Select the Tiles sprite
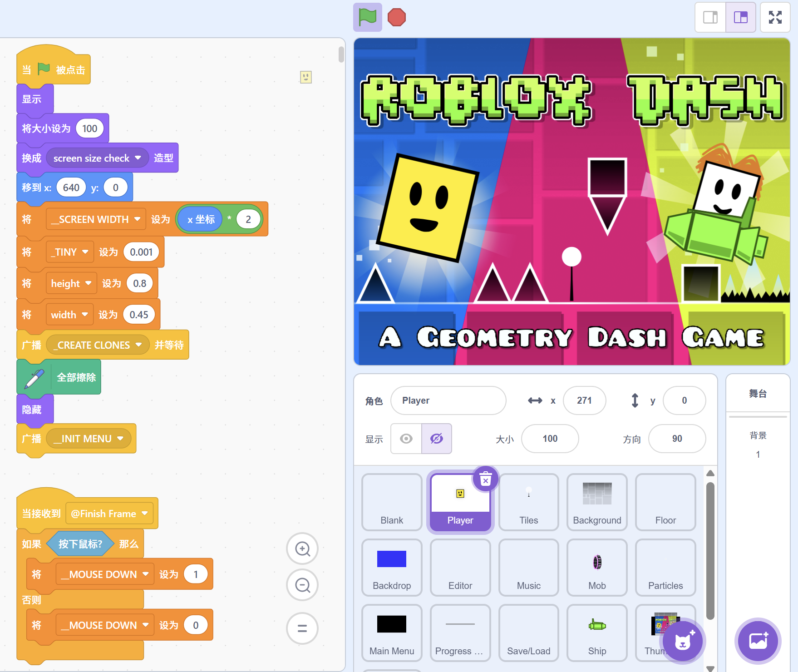Viewport: 798px width, 672px height. pos(528,502)
